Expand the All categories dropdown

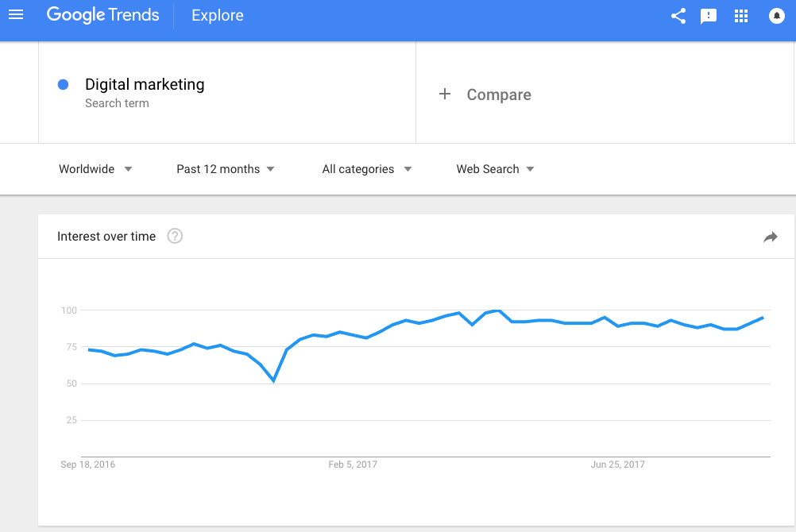[x=366, y=169]
